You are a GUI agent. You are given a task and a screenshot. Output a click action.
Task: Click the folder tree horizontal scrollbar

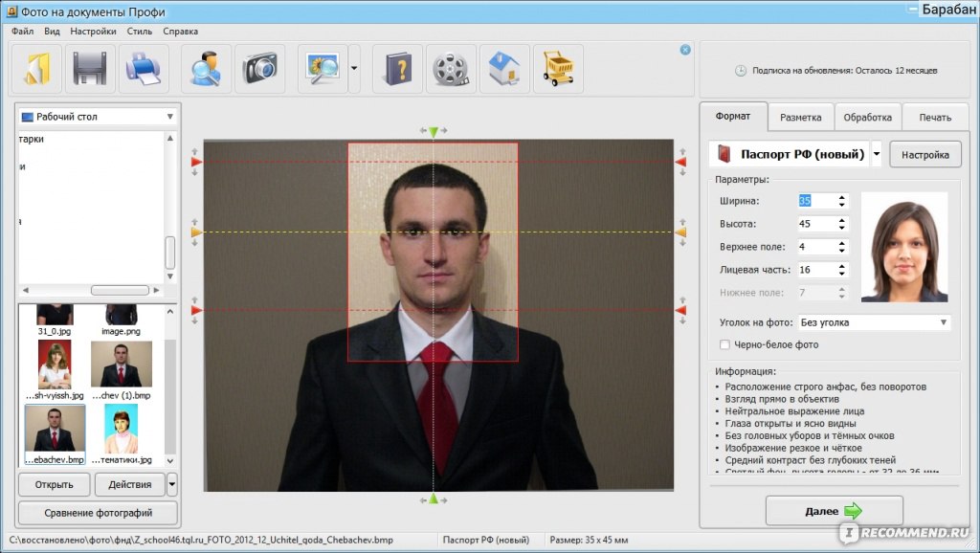point(120,291)
